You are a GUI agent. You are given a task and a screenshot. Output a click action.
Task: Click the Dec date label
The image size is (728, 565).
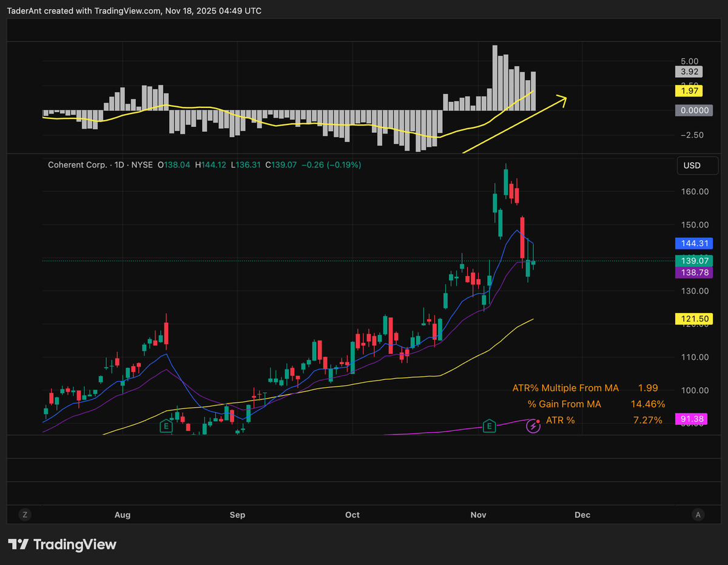tap(582, 515)
